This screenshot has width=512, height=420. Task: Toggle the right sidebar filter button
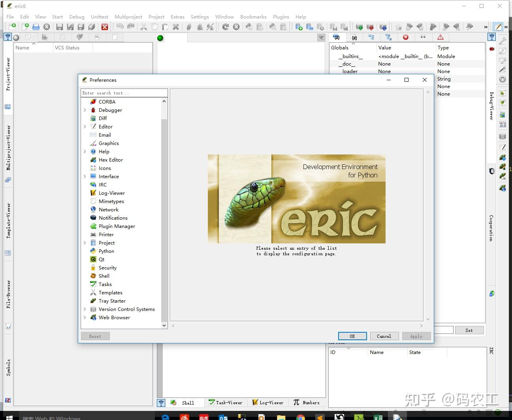[492, 37]
